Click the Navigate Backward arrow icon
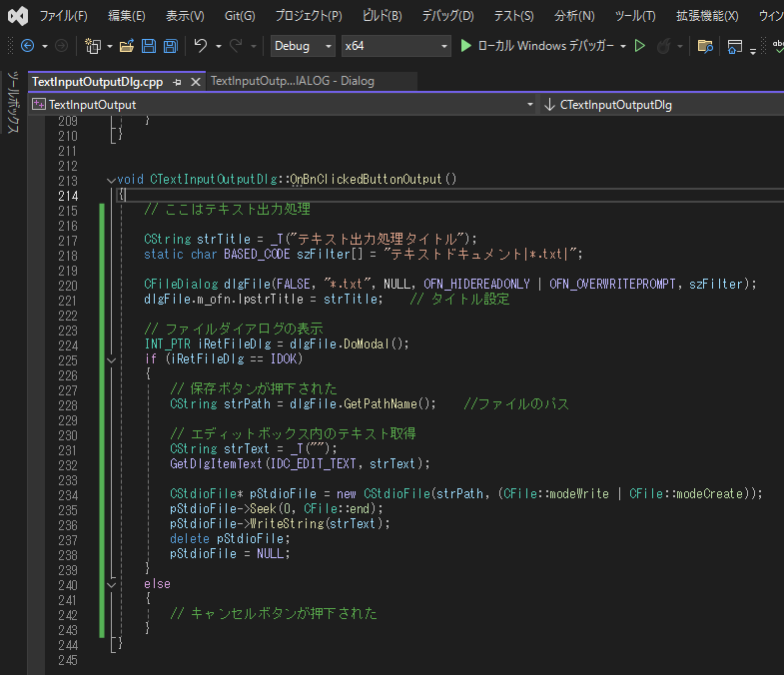The image size is (784, 675). 27,46
